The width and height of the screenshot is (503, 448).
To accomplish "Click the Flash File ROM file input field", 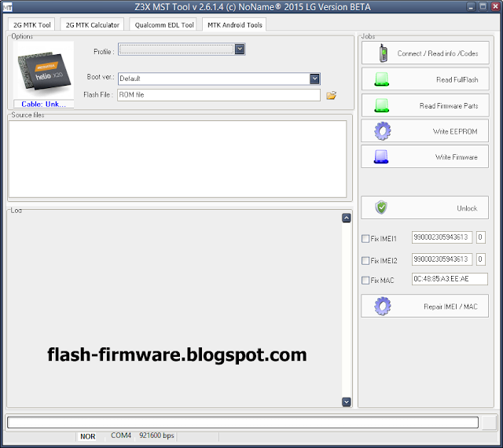I will coord(218,95).
